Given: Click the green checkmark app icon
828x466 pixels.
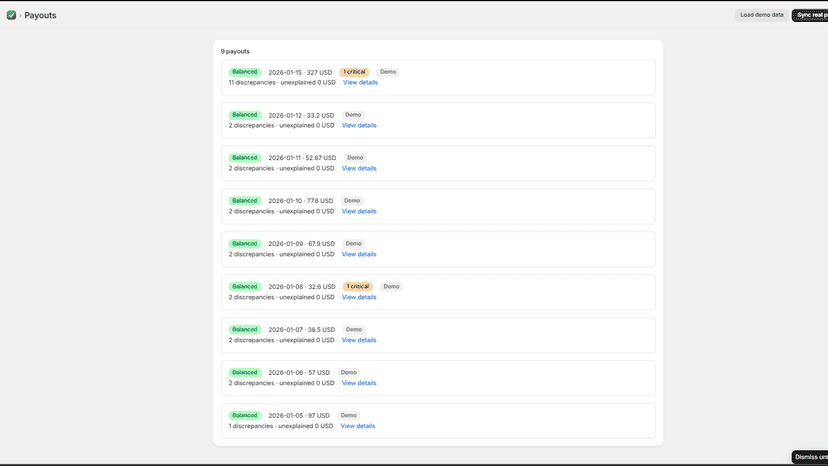Looking at the screenshot, I should [x=11, y=15].
